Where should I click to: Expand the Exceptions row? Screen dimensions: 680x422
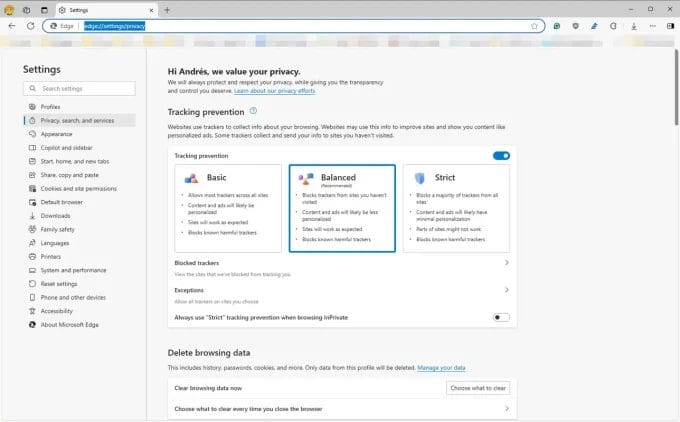[x=506, y=290]
